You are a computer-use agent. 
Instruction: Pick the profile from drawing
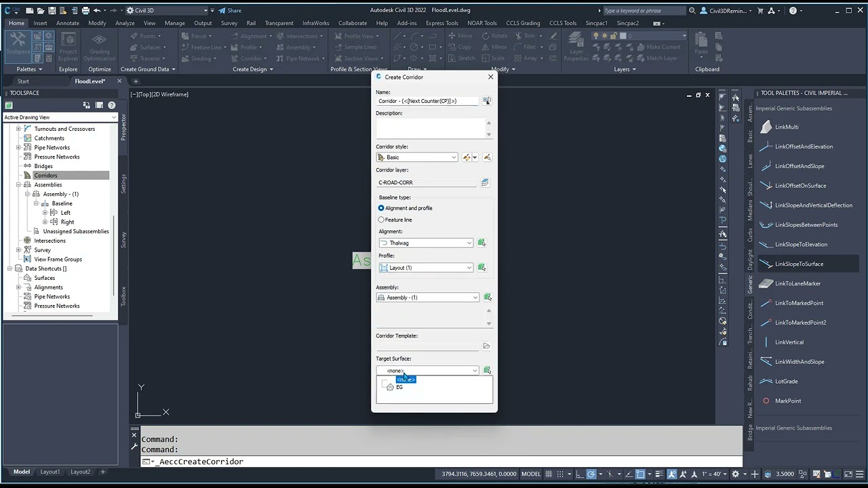click(481, 268)
